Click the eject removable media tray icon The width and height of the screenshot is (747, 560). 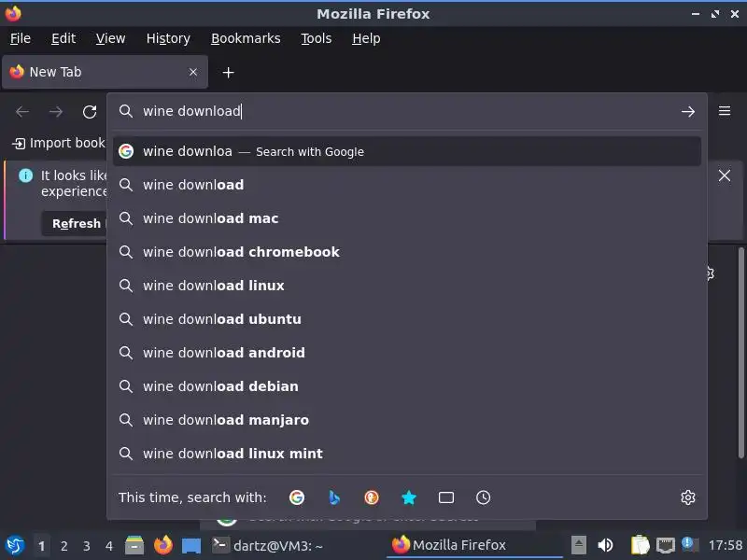click(579, 545)
